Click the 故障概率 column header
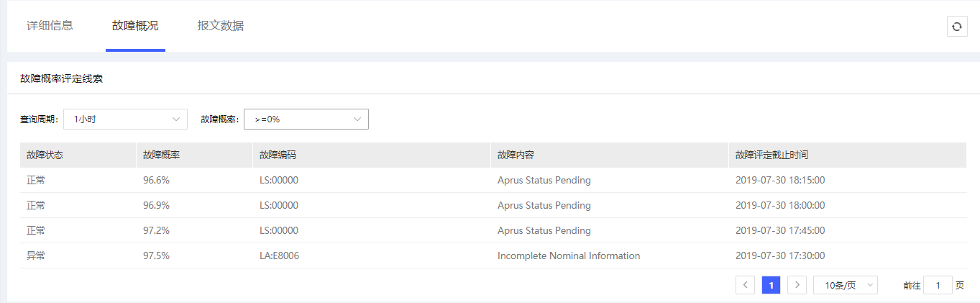Viewport: 980px width, 303px height. click(162, 155)
